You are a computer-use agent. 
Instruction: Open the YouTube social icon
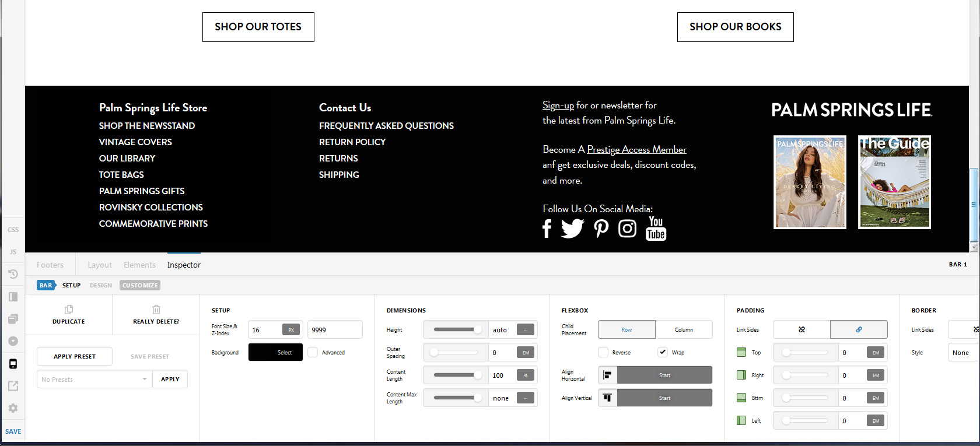coord(656,228)
